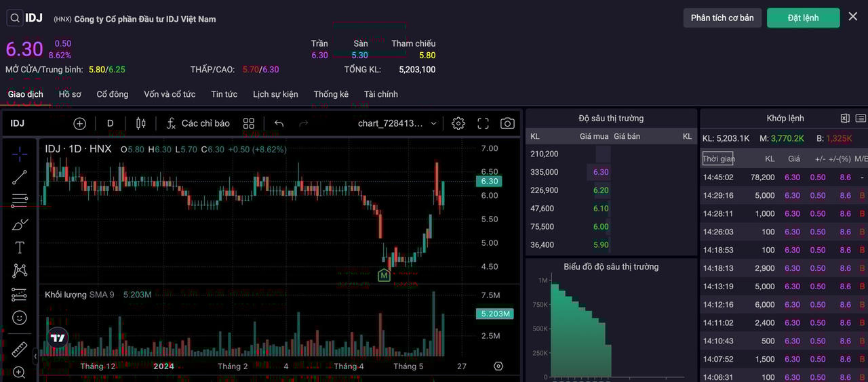This screenshot has height=382, width=868.
Task: Toggle fullscreen mode for the chart
Action: (x=483, y=123)
